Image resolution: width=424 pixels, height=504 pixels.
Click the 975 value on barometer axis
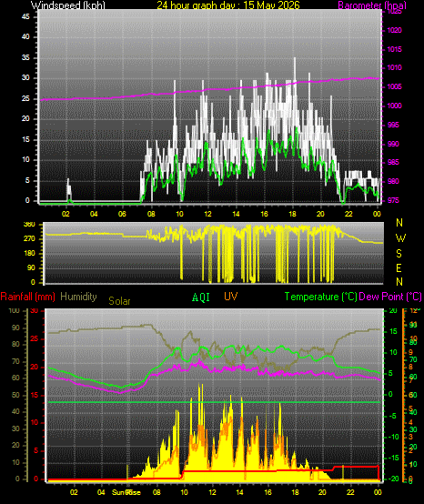coord(393,200)
